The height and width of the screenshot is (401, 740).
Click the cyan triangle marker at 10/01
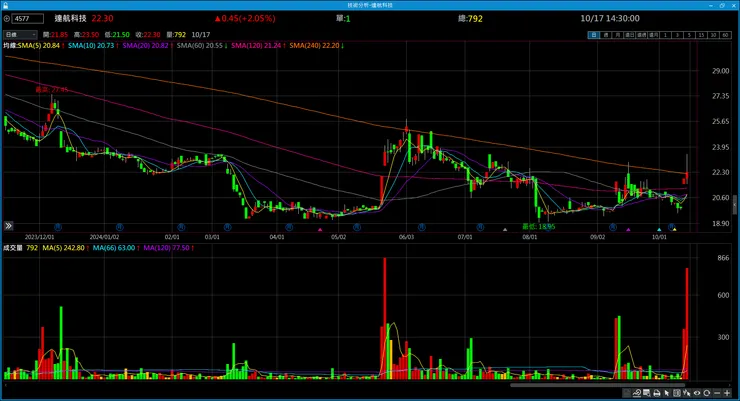659,229
